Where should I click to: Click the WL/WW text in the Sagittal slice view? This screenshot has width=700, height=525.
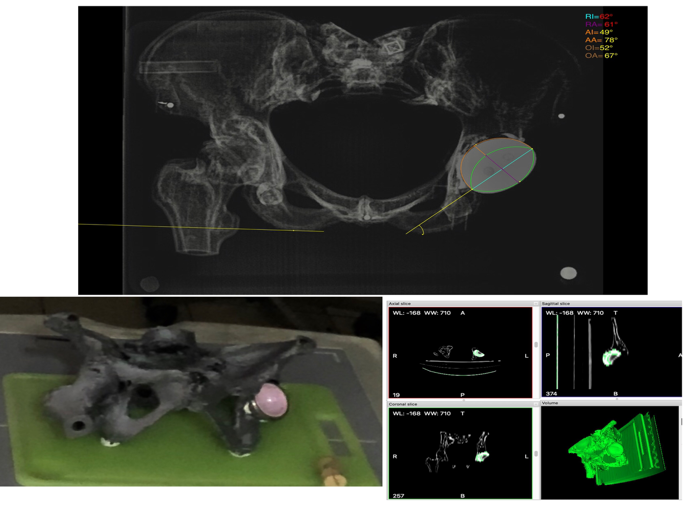[574, 313]
